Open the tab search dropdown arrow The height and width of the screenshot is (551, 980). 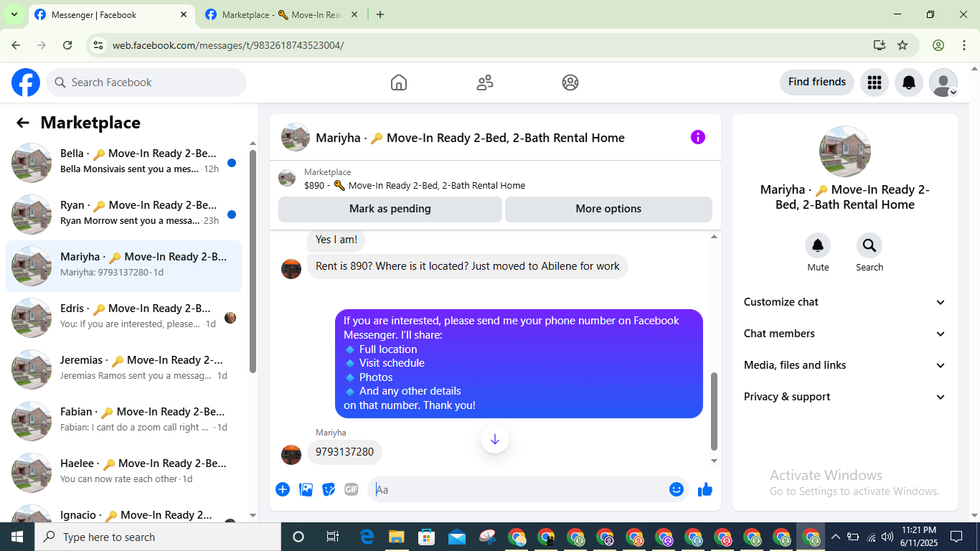[14, 14]
